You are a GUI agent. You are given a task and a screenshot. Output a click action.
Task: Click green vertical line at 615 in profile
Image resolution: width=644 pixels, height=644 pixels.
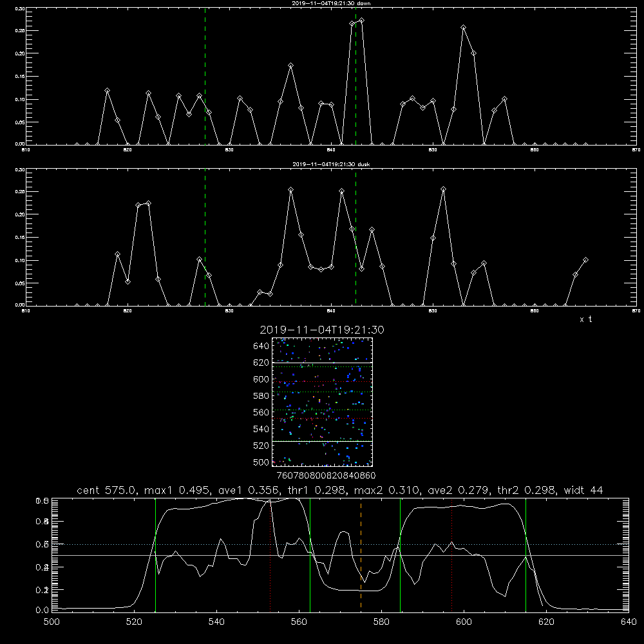pos(526,554)
